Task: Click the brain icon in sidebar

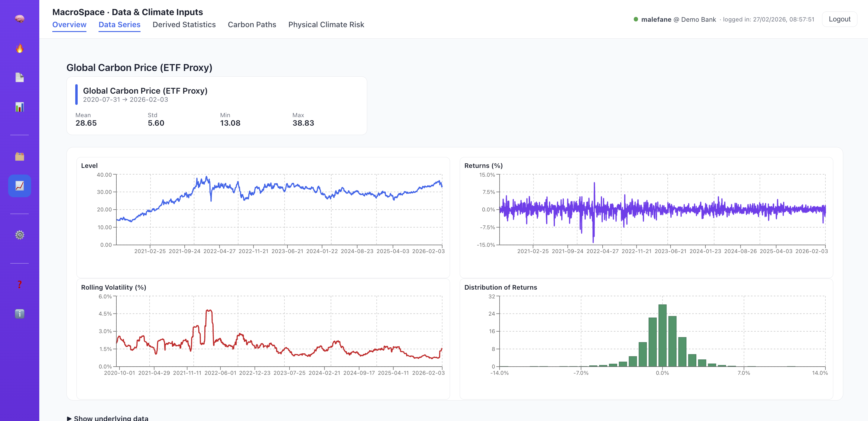Action: pyautogui.click(x=20, y=18)
